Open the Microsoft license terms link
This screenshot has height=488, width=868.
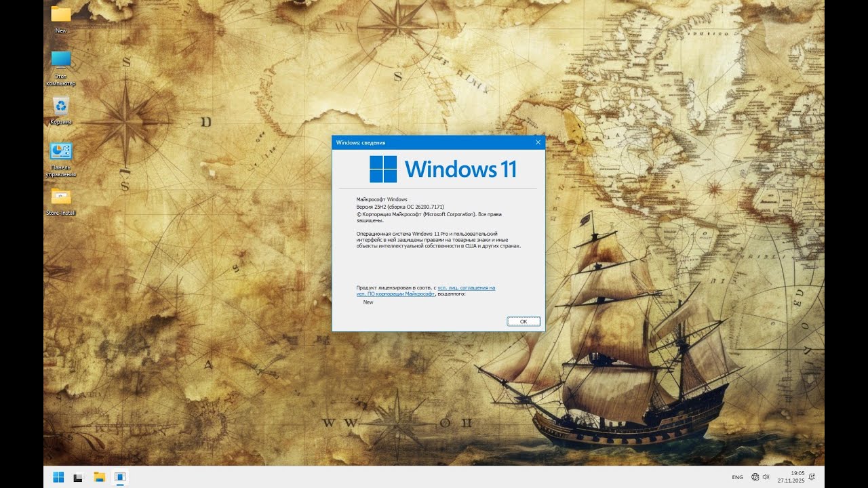coord(426,291)
